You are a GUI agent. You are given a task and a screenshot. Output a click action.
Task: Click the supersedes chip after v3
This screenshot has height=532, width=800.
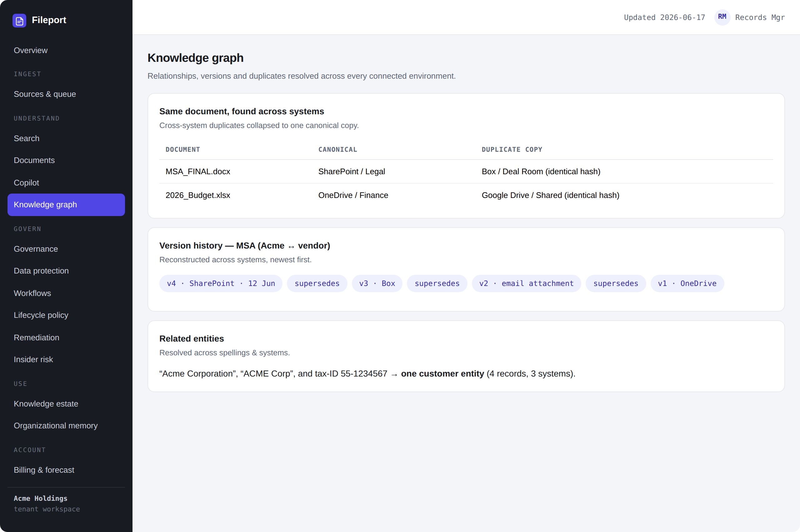coord(437,283)
